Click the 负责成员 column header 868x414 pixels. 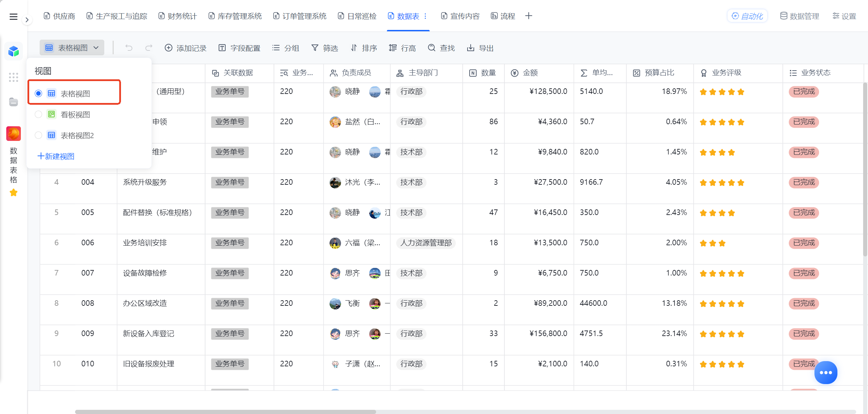(x=357, y=73)
